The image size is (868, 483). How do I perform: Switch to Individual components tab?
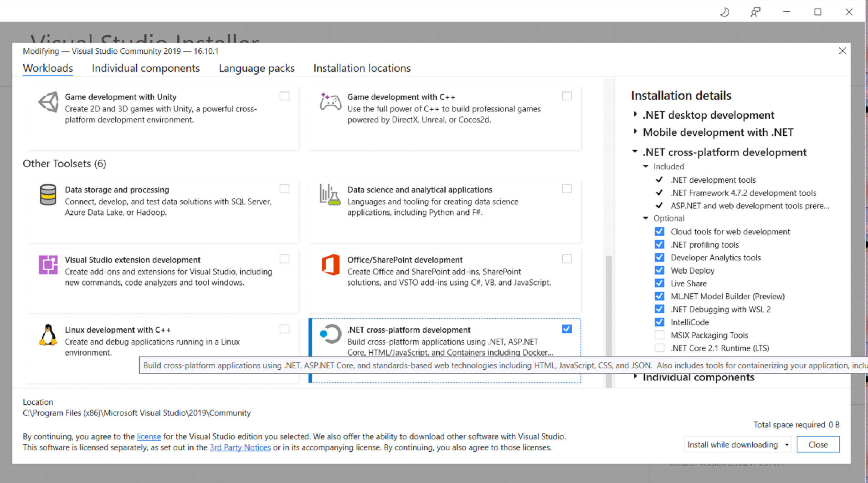(146, 68)
